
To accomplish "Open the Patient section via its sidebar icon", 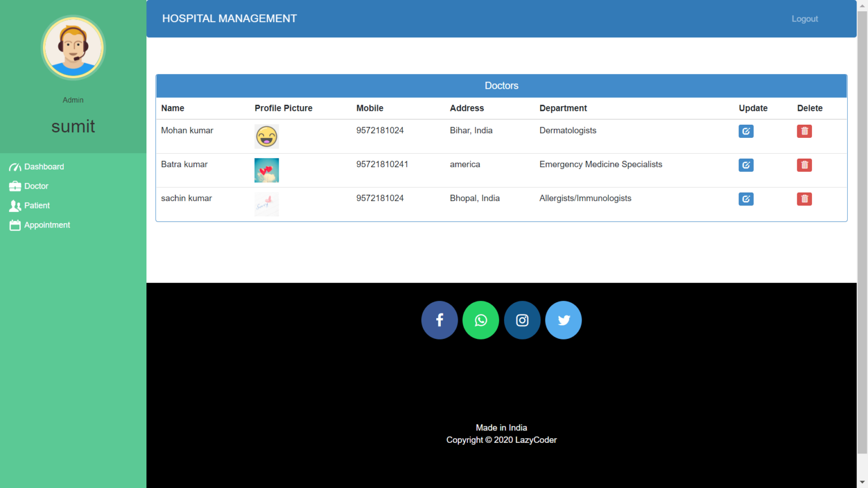I will (x=15, y=206).
